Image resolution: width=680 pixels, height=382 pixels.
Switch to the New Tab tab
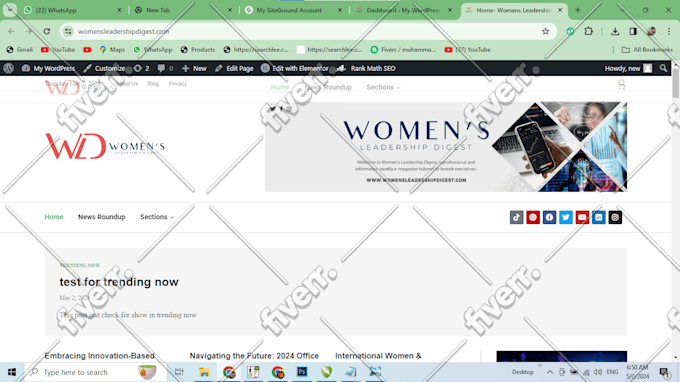click(x=183, y=10)
